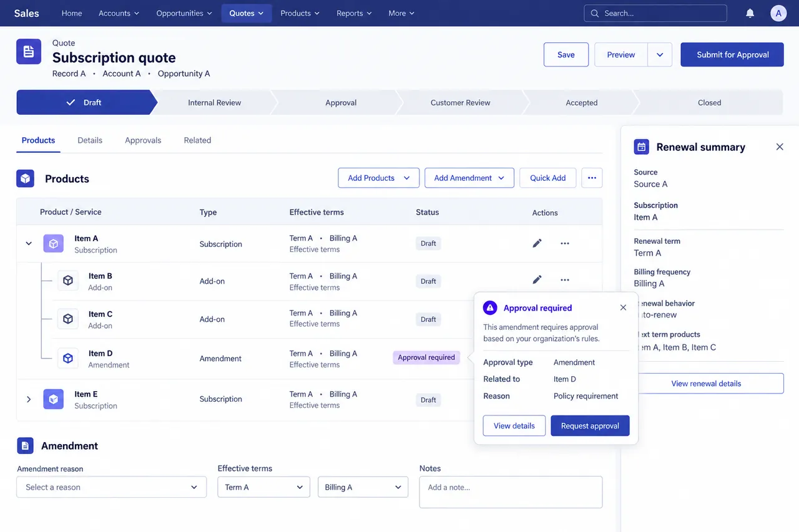Open more actions for Item B row
This screenshot has height=532, width=799.
coord(565,280)
